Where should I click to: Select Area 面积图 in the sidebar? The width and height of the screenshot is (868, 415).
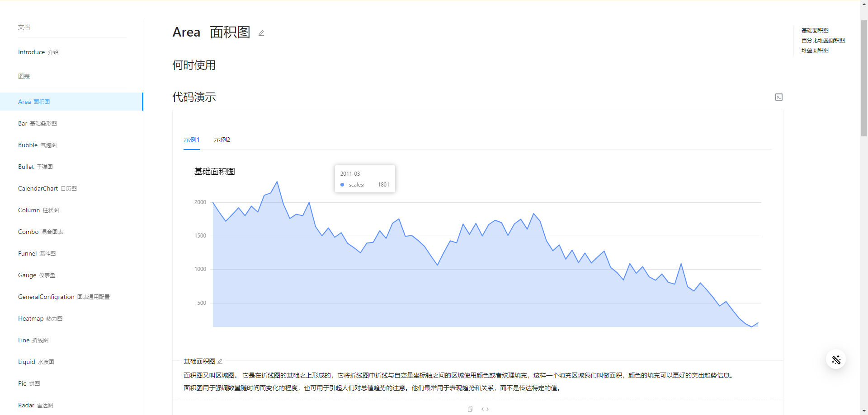[x=71, y=102]
